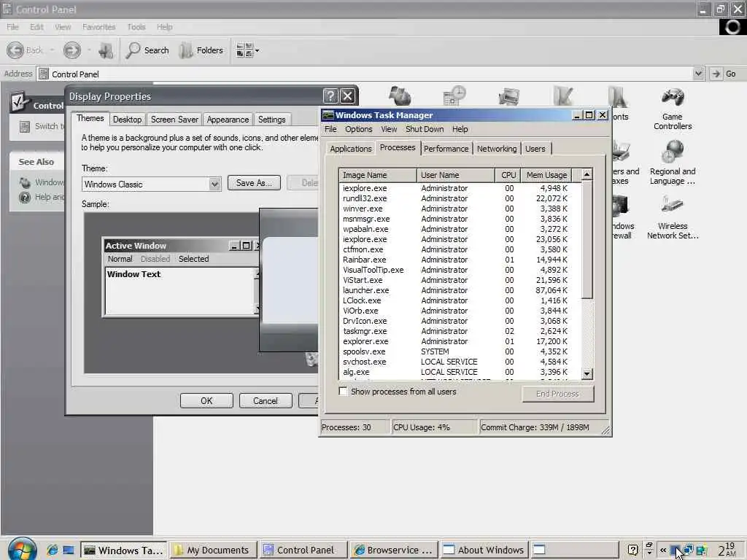Sort processes by CPU column

[x=508, y=175]
